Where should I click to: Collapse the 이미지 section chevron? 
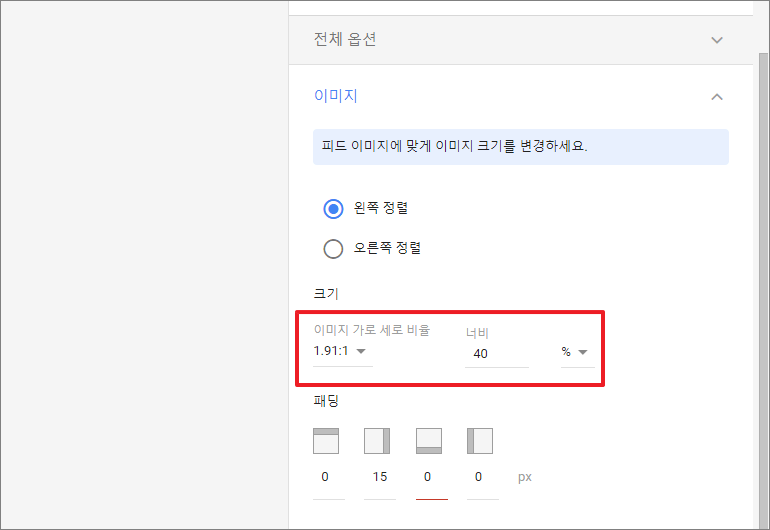(x=717, y=97)
